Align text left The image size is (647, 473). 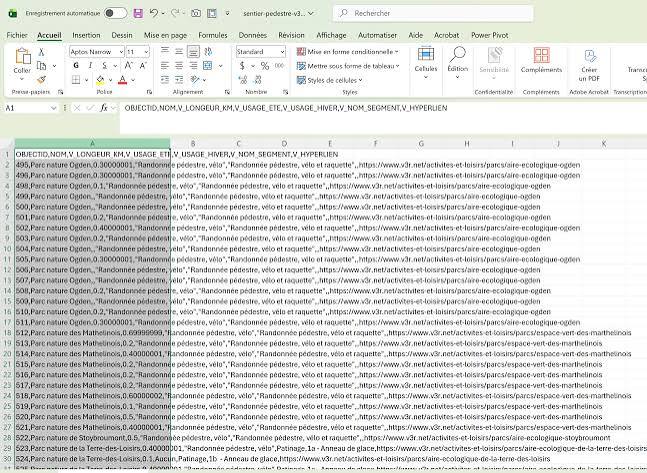165,65
